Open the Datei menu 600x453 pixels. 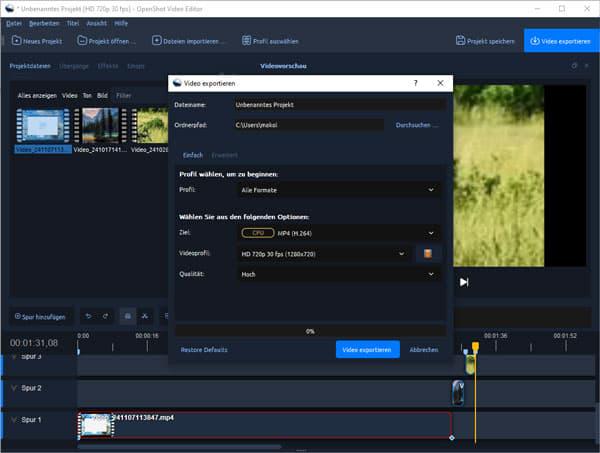coord(14,23)
